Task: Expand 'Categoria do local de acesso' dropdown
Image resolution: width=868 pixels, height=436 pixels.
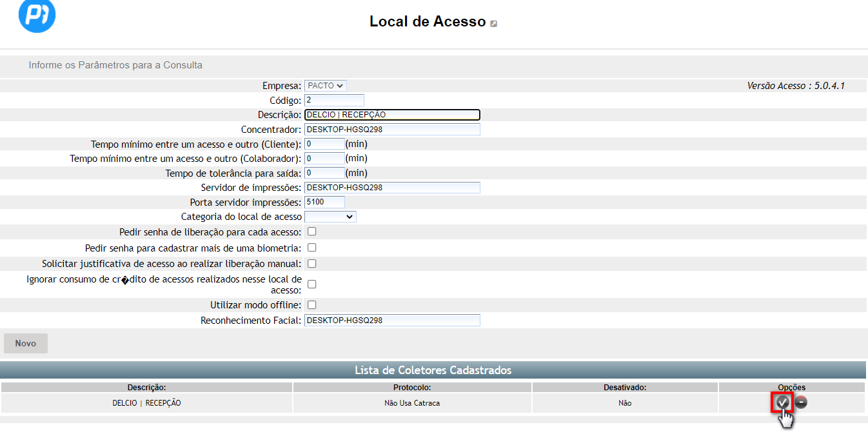Action: pos(330,217)
